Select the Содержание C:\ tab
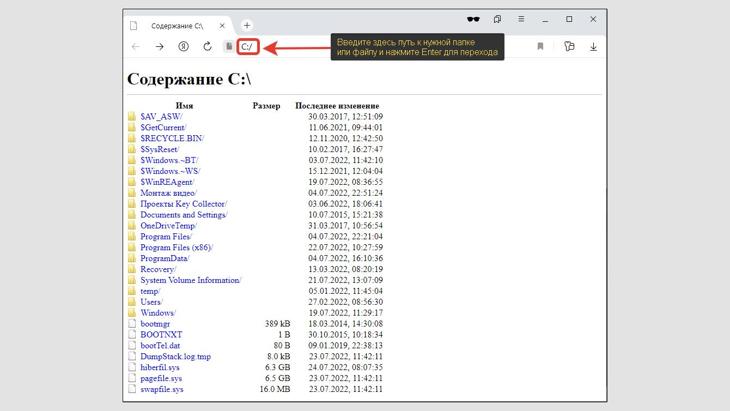The width and height of the screenshot is (730, 411). (x=177, y=26)
